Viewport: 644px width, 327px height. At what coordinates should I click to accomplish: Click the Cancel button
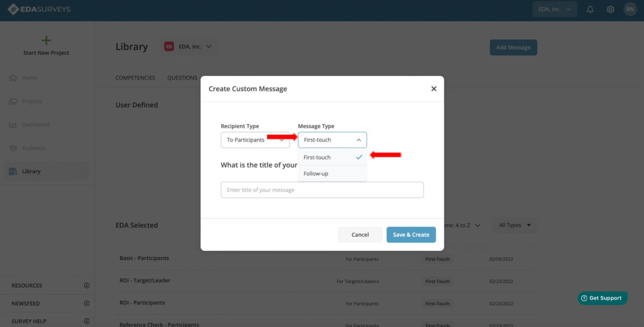click(360, 235)
